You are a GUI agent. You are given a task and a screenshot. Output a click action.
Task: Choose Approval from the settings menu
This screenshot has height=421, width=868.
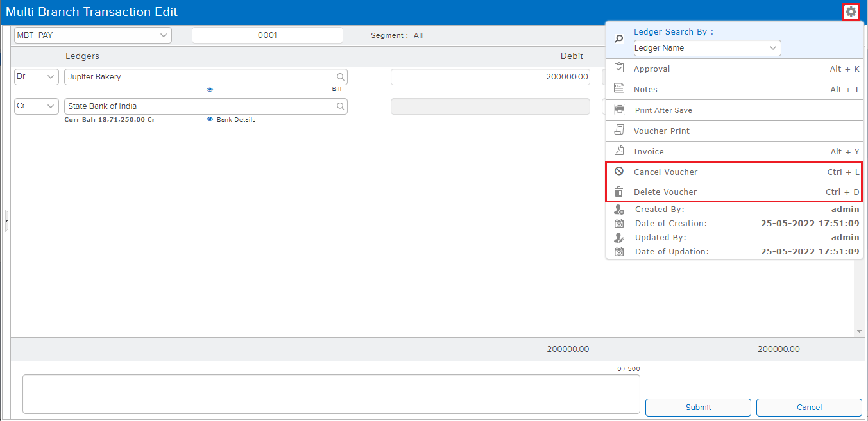(652, 69)
